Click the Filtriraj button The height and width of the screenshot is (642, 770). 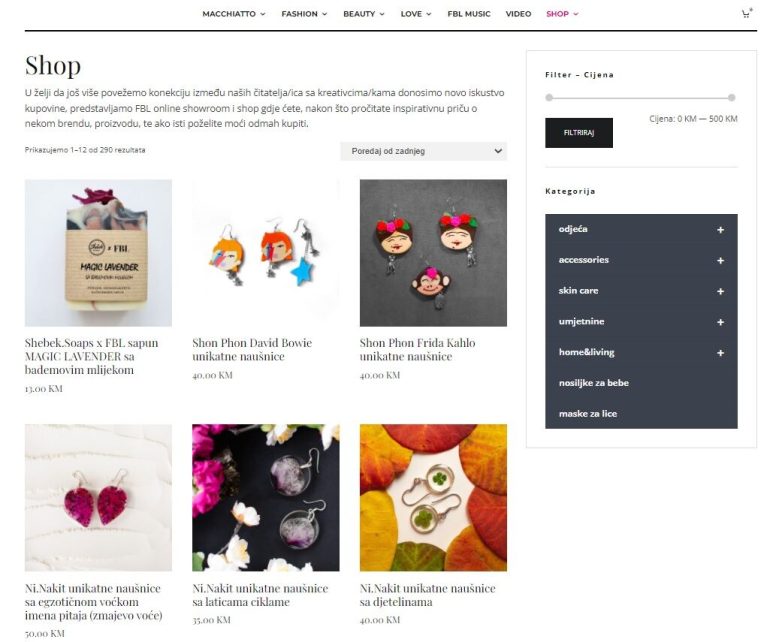(579, 133)
